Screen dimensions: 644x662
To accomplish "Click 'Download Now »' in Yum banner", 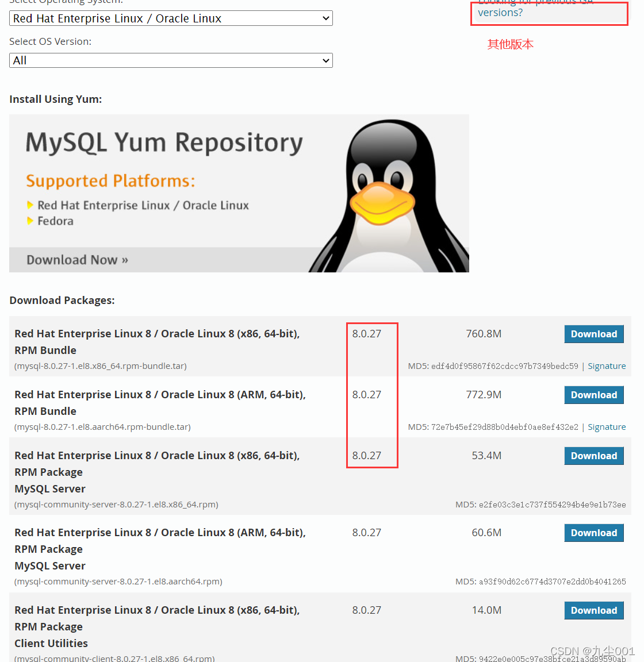I will [x=77, y=260].
